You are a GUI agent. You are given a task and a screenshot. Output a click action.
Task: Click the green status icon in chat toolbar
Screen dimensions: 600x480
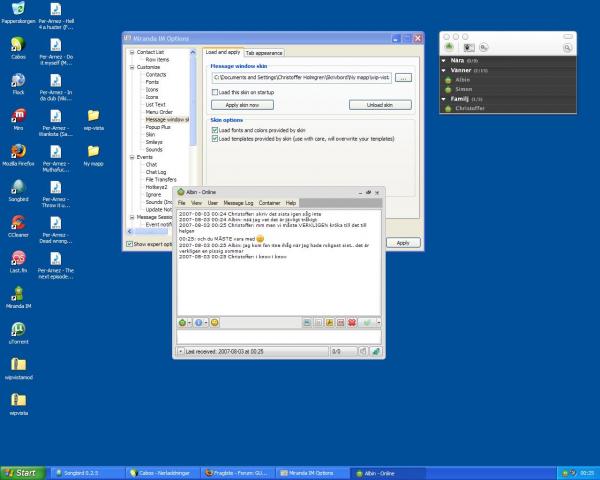pyautogui.click(x=182, y=323)
